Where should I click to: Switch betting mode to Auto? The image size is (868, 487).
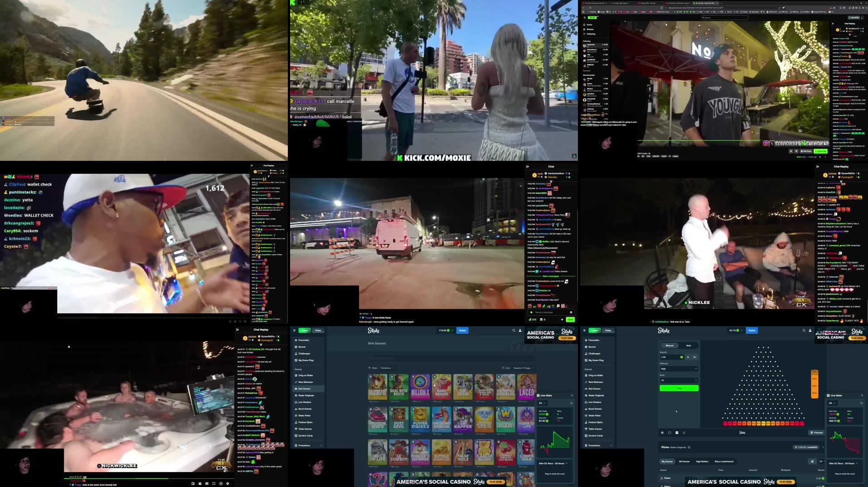pos(689,345)
